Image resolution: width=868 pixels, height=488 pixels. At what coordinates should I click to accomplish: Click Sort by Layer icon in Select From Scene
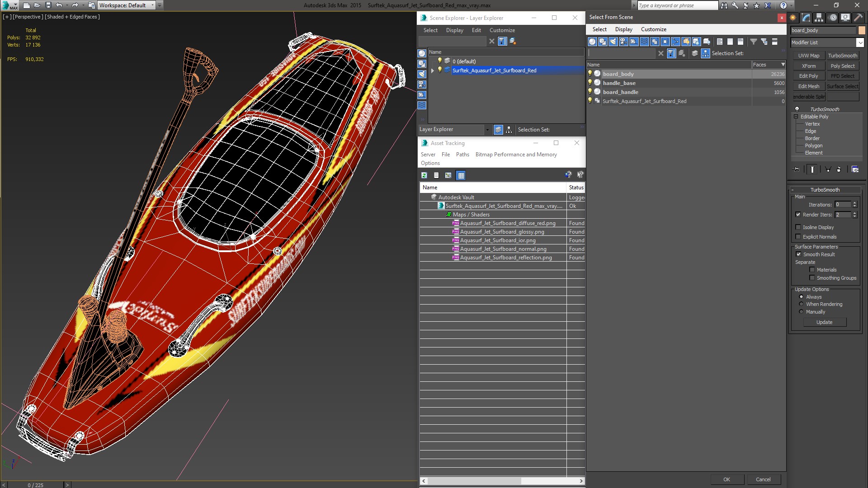point(695,53)
